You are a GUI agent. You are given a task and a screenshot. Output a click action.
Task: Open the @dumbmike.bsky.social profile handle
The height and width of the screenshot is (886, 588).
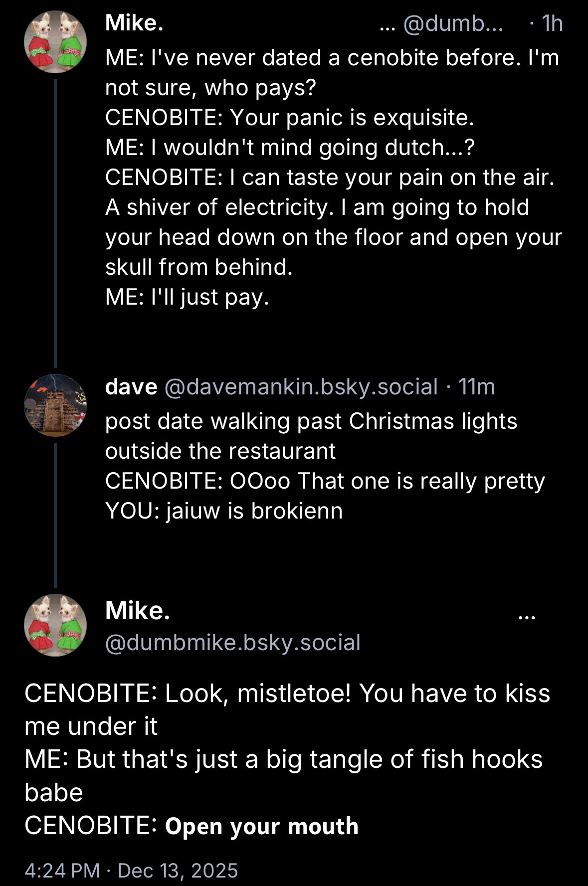[x=232, y=642]
